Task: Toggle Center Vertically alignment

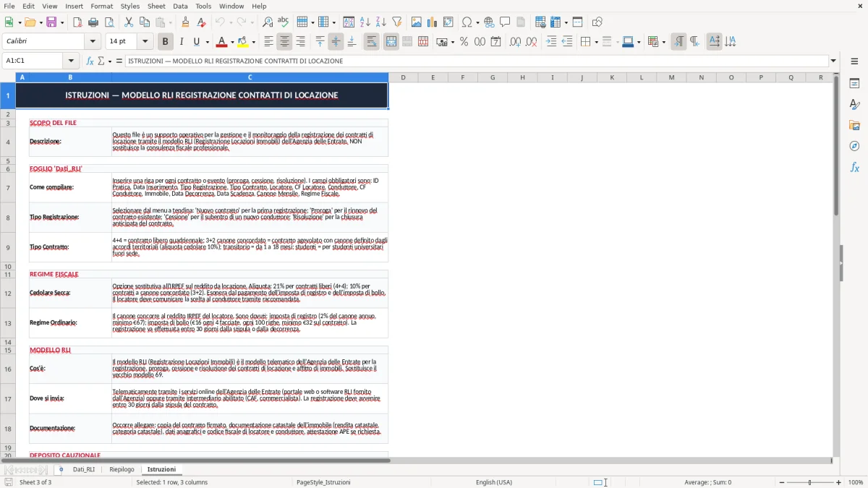Action: tap(336, 42)
